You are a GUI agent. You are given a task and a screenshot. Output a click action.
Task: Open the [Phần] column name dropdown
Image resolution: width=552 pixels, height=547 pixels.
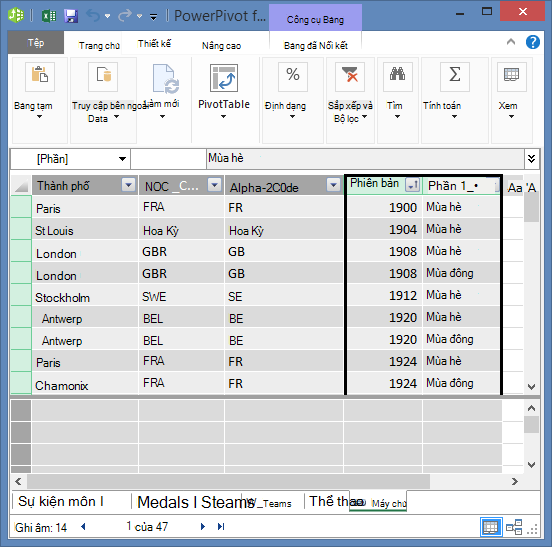tap(122, 159)
